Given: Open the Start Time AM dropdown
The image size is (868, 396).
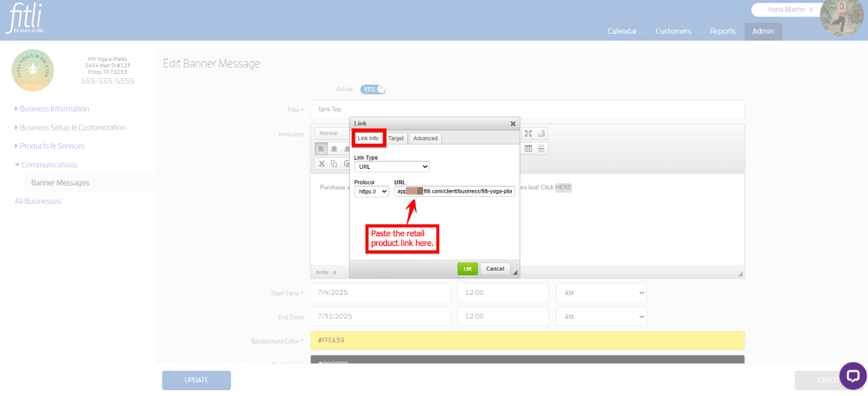Looking at the screenshot, I should click(601, 292).
